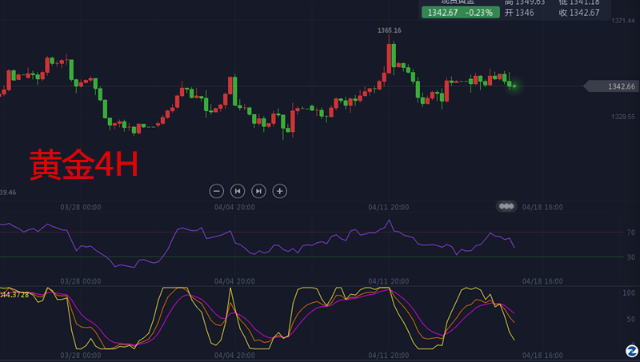Zoom out the chart with minus button

click(216, 191)
